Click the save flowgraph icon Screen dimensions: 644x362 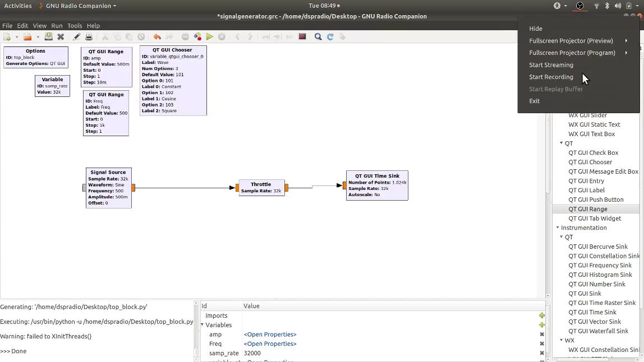coord(49,37)
